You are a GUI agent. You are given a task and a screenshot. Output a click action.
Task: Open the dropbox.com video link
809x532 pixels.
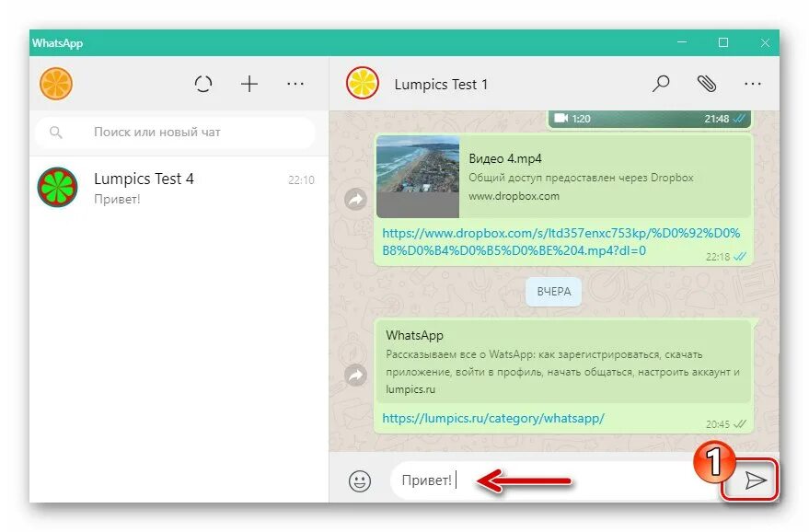[x=561, y=241]
